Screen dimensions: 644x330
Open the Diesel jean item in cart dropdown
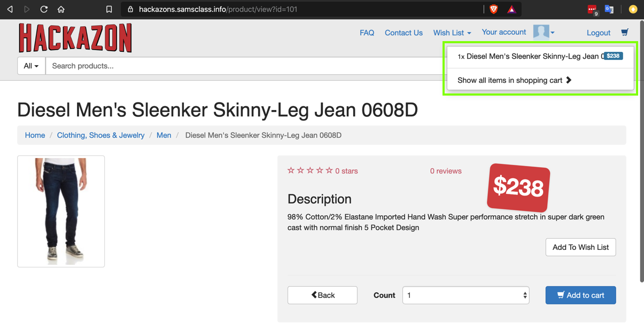click(x=540, y=56)
